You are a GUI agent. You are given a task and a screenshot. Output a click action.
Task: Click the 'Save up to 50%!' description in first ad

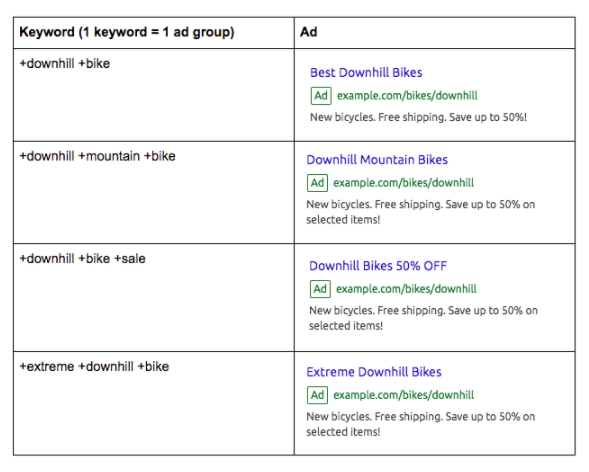tap(488, 117)
